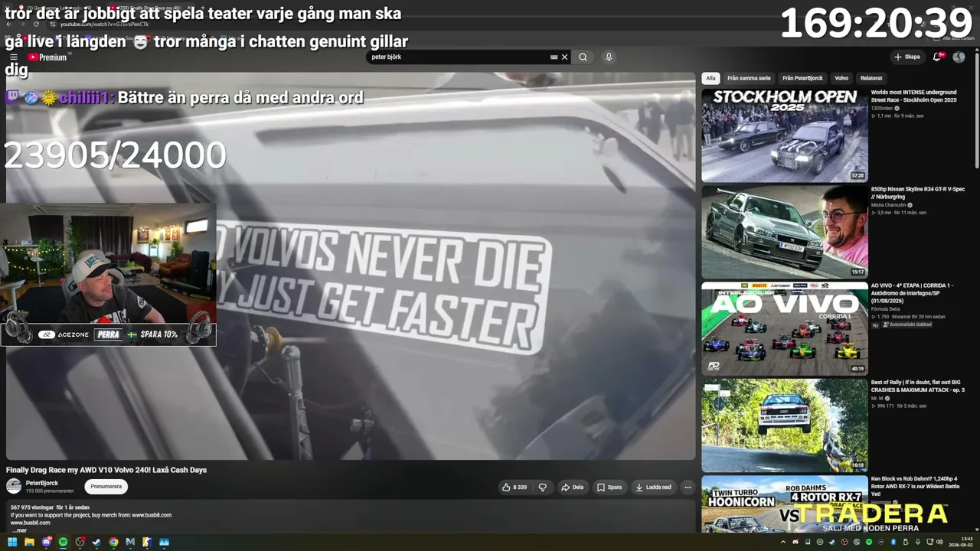The height and width of the screenshot is (551, 980).
Task: Open Spotify from the taskbar
Action: click(x=63, y=542)
